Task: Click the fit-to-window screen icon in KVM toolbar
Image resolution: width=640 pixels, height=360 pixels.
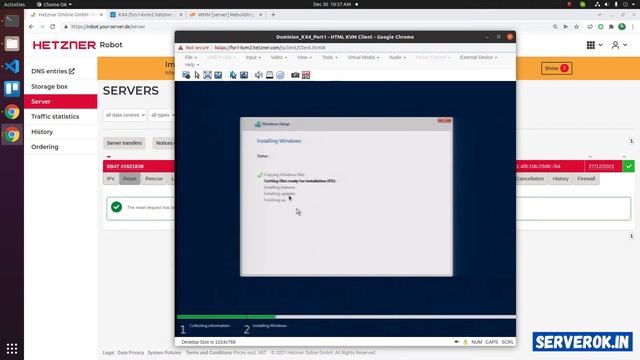Action: click(x=207, y=75)
